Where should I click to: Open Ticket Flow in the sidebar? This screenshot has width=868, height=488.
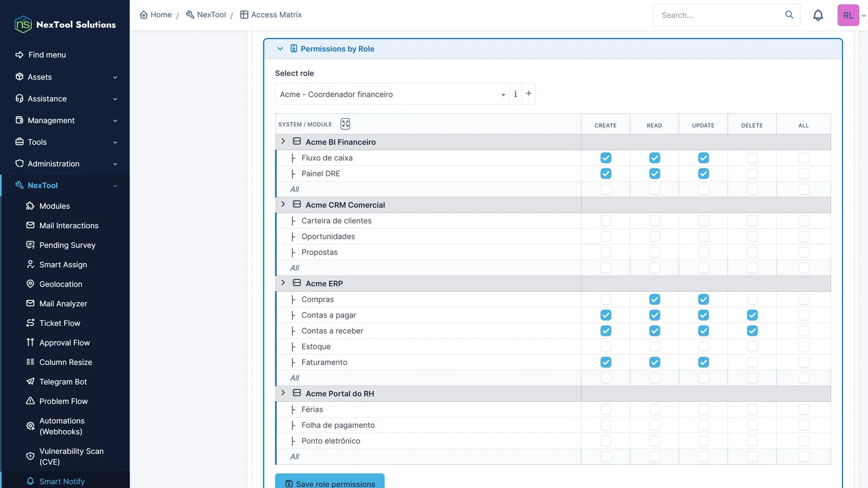[x=59, y=323]
